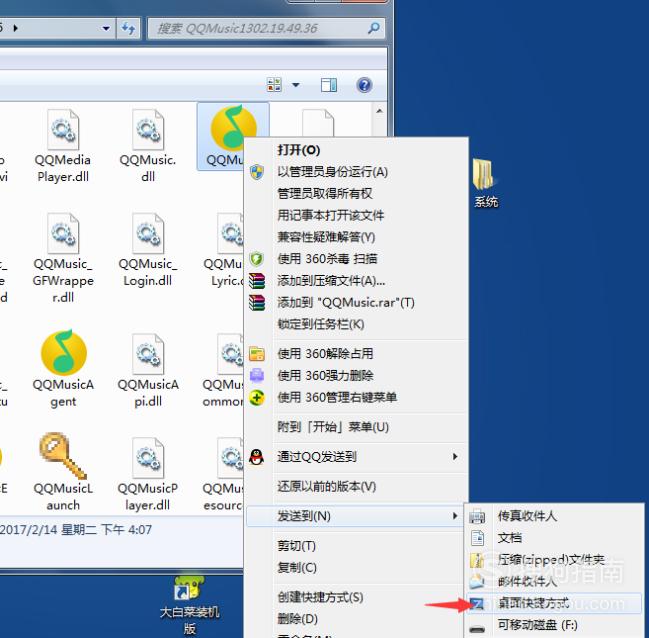Click the zipped folder icon in submenu
The height and width of the screenshot is (638, 649).
477,560
